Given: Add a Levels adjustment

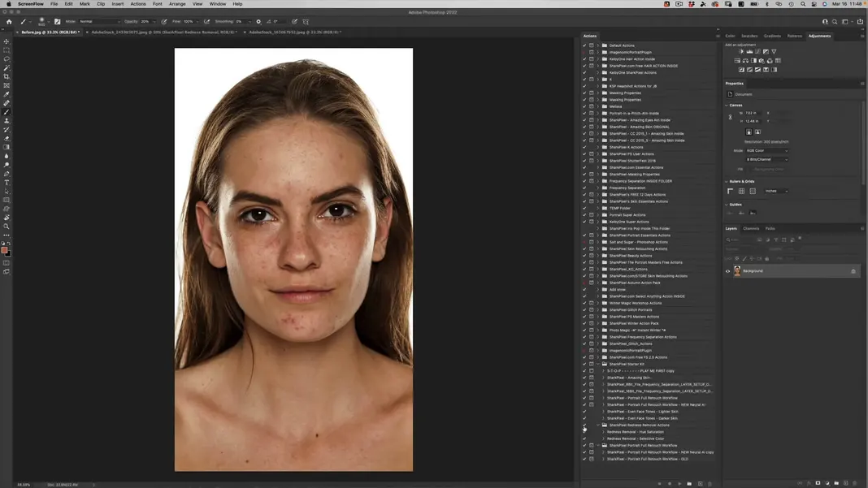Looking at the screenshot, I should (749, 51).
